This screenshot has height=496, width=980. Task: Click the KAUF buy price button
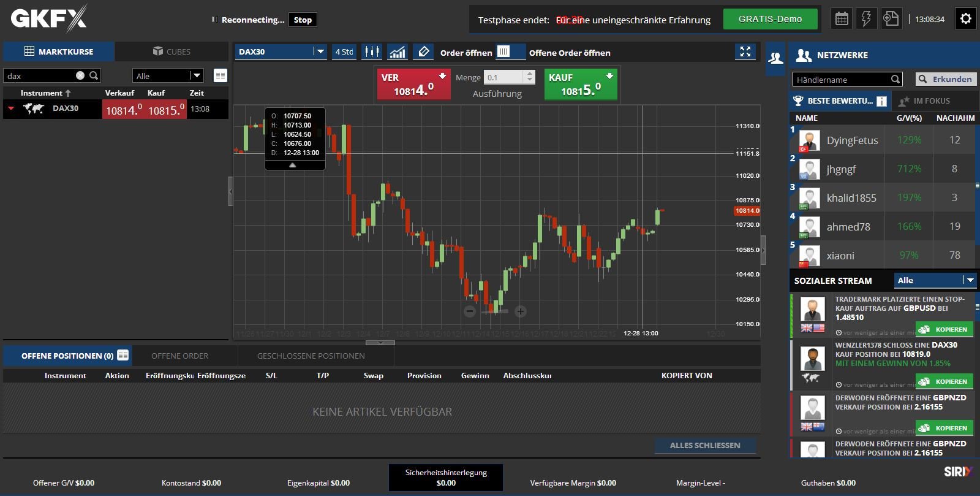[x=581, y=84]
